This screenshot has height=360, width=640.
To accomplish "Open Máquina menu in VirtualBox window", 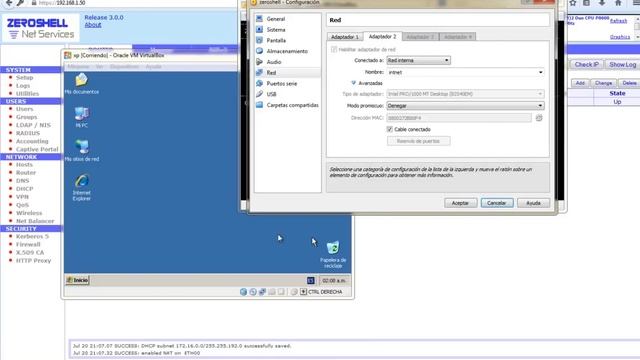I will (x=78, y=67).
